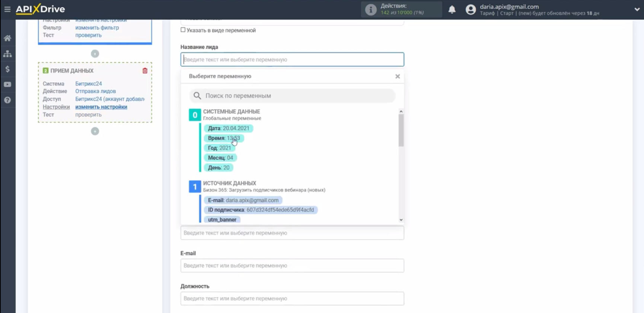Open the billing dollar icon in sidebar

(7, 69)
